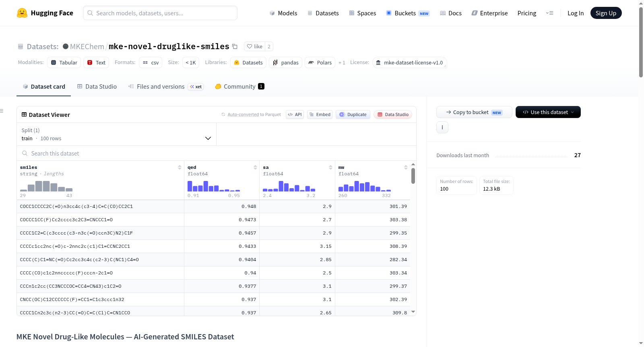Switch to the Data Studio tab
This screenshot has height=347, width=644.
97,87
